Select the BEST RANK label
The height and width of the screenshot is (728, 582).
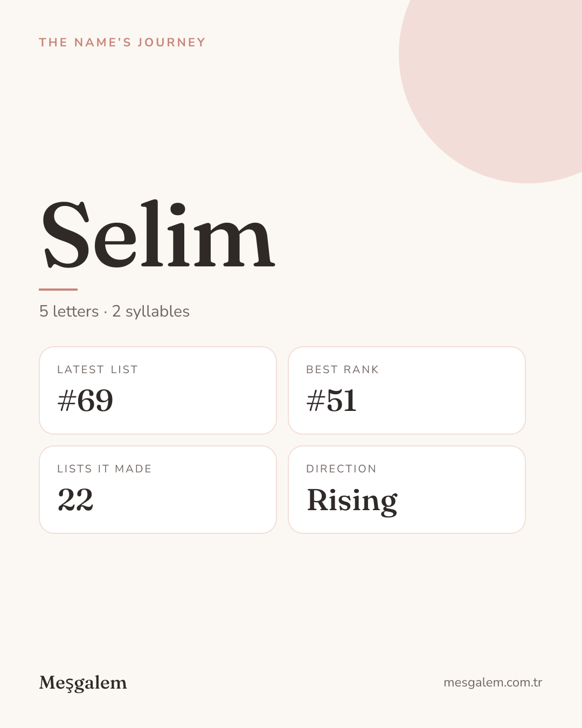tap(342, 369)
